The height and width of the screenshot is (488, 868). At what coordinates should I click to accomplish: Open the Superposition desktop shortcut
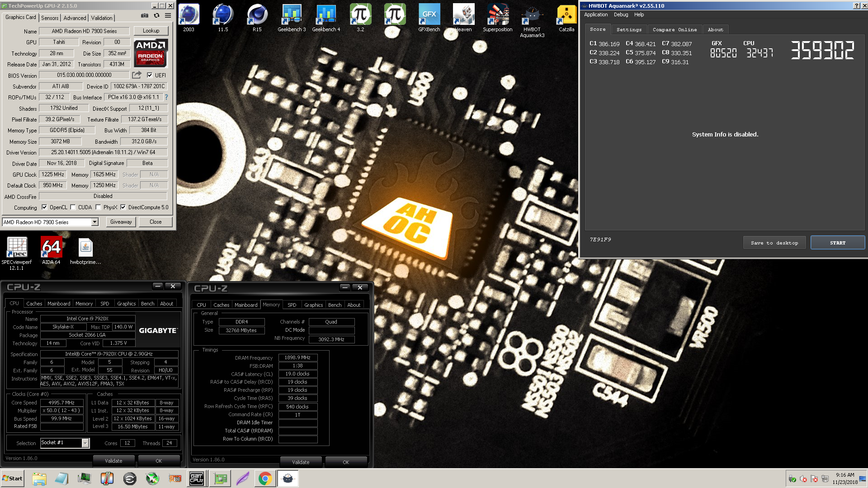pyautogui.click(x=498, y=18)
